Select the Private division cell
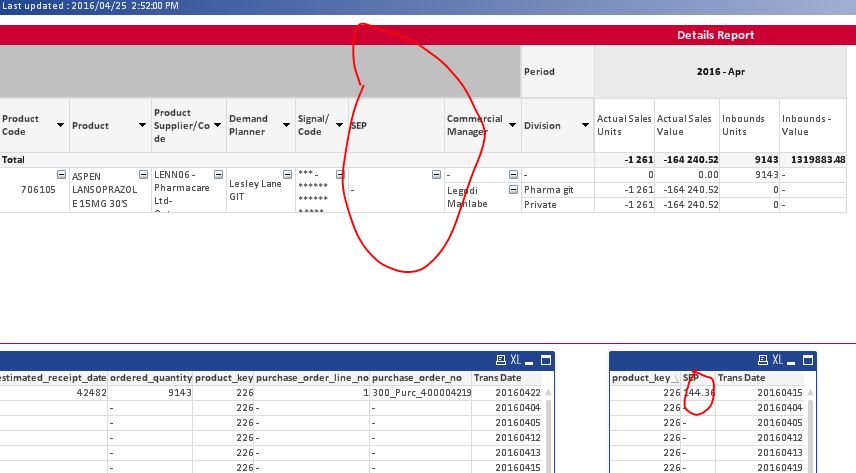This screenshot has height=473, width=856. coord(557,205)
